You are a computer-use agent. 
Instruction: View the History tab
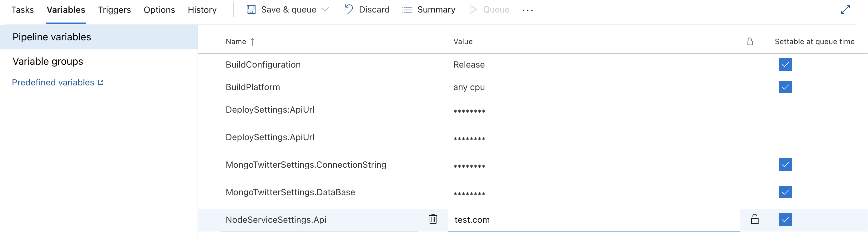click(202, 10)
